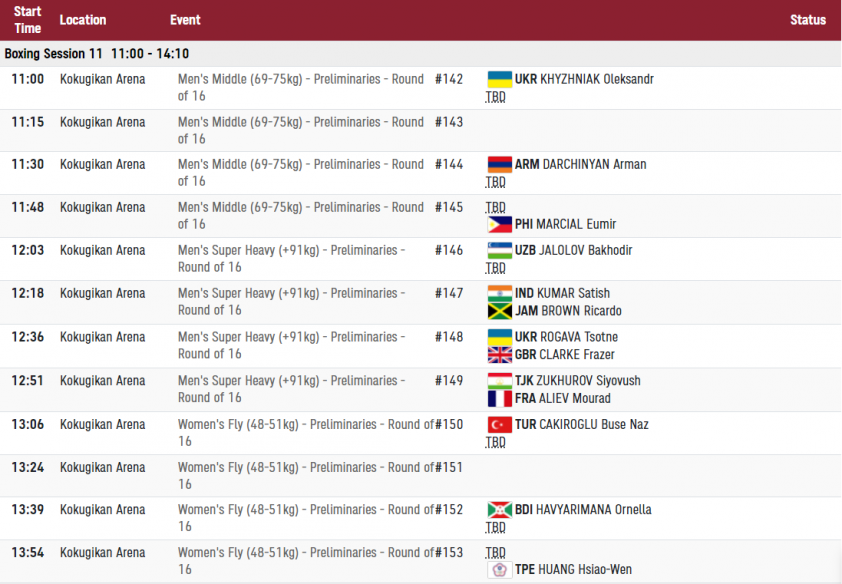Click the Burundi flag beside HAVYARIMANA Ornella
The image size is (842, 584).
point(499,510)
